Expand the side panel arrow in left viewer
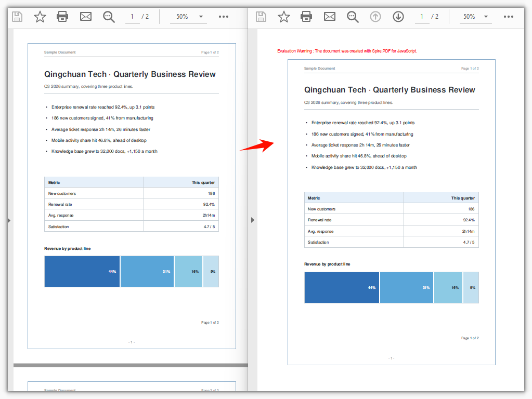Image resolution: width=532 pixels, height=399 pixels. (9, 220)
